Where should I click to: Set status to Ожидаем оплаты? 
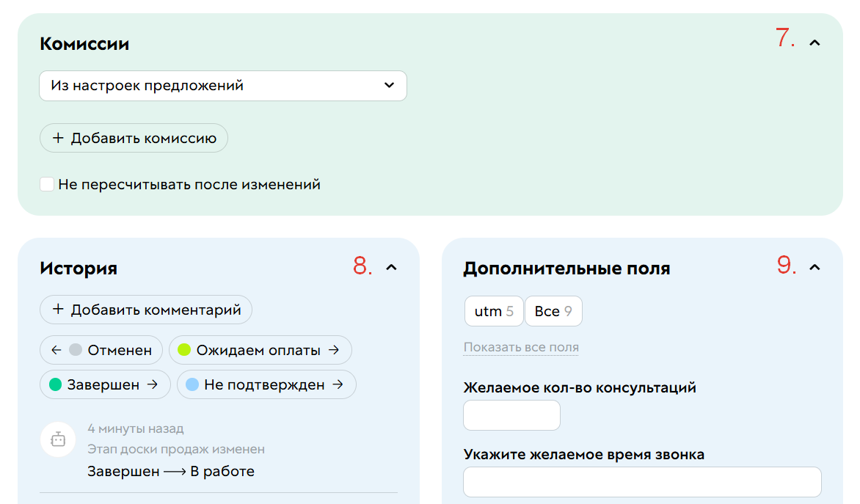tap(260, 350)
